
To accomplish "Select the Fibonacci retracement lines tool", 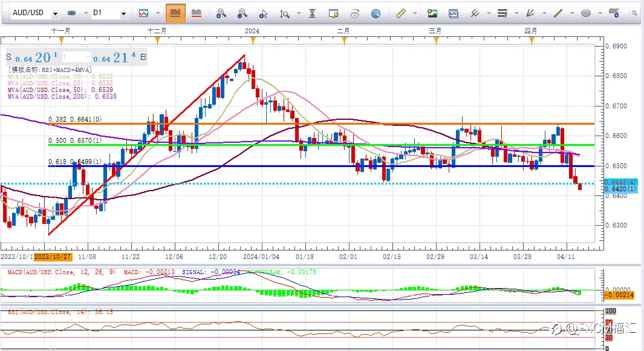I will click(x=503, y=13).
